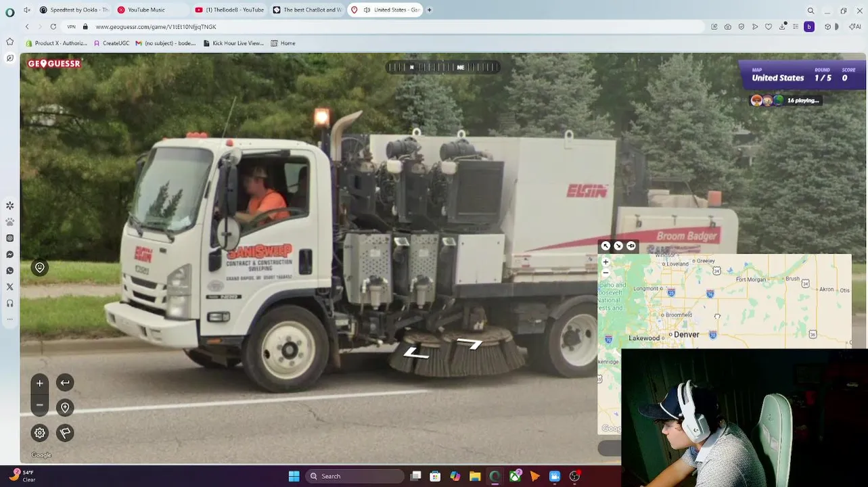Open the downloads toolbar icon
The width and height of the screenshot is (868, 487).
click(x=783, y=26)
